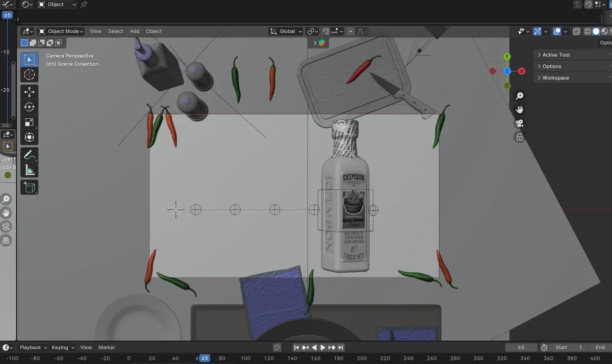Open the Marker menu in the timeline
612x364 pixels.
[107, 347]
